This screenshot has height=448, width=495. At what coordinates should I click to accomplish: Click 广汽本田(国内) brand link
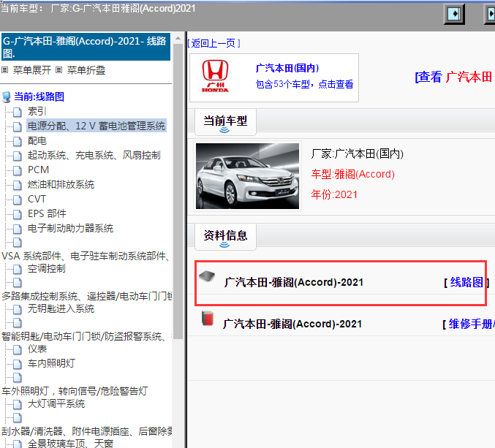287,68
